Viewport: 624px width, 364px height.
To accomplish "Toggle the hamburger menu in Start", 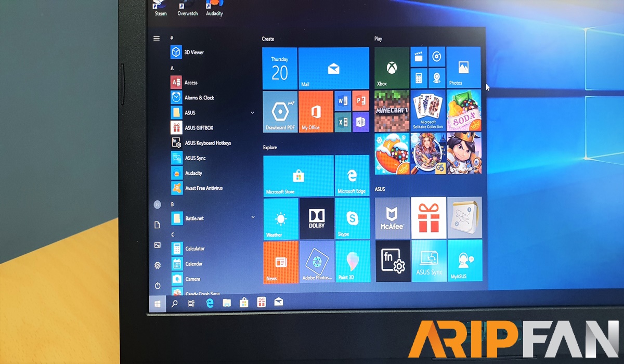I will coord(157,38).
